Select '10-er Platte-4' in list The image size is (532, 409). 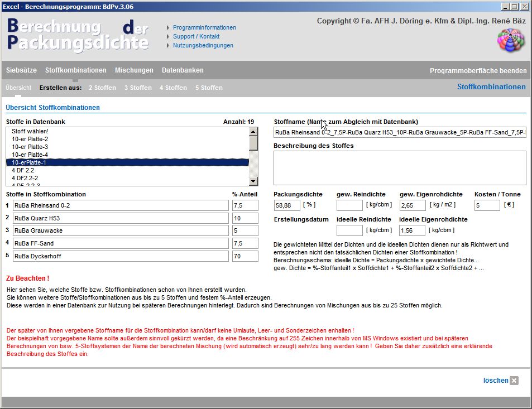click(x=127, y=155)
